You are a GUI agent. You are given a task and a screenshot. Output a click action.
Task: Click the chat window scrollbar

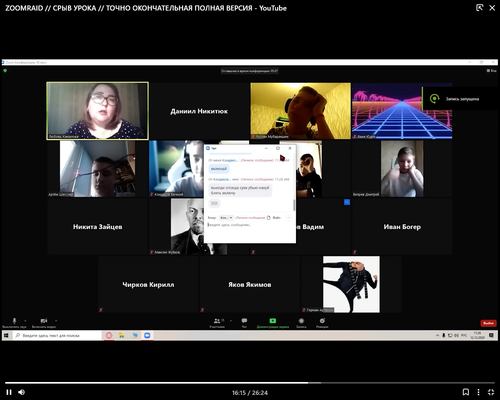(x=294, y=205)
